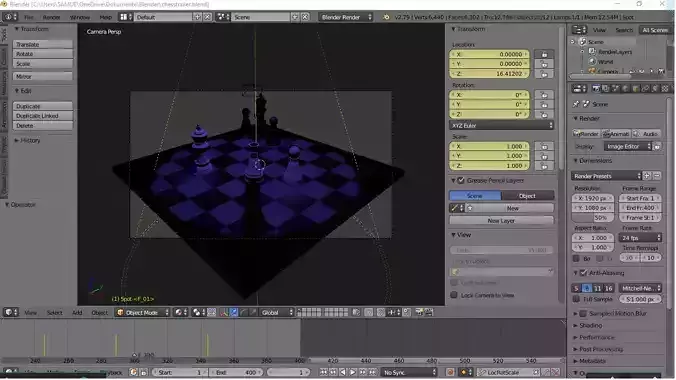Open the Blender Render engine dropdown
The height and width of the screenshot is (380, 676).
pos(346,17)
